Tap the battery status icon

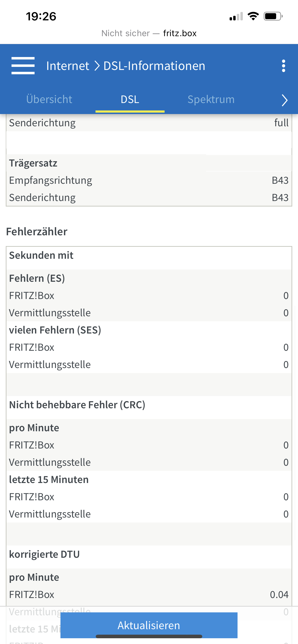tap(273, 17)
